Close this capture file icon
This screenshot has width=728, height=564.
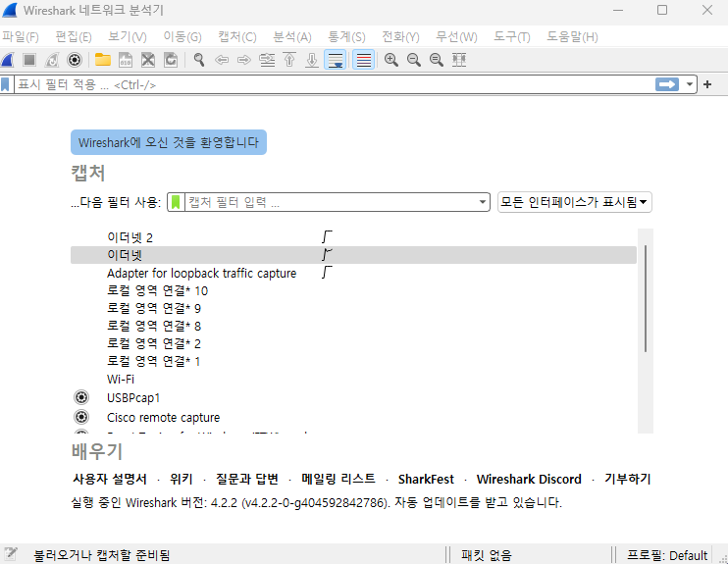click(148, 60)
